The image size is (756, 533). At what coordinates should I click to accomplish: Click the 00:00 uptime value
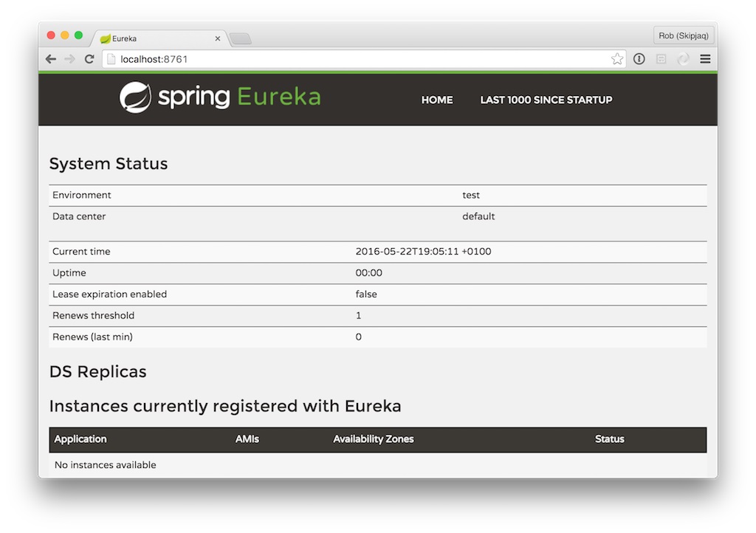(x=369, y=272)
